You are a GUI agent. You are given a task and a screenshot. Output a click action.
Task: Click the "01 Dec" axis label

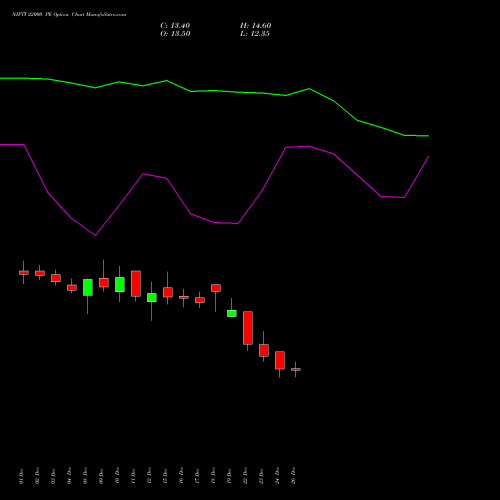[21, 476]
